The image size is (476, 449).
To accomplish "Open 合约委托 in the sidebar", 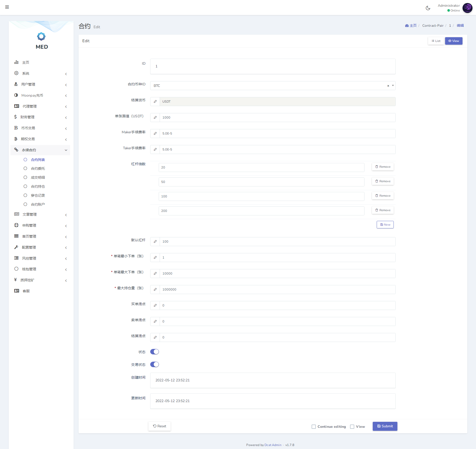I will pyautogui.click(x=38, y=168).
